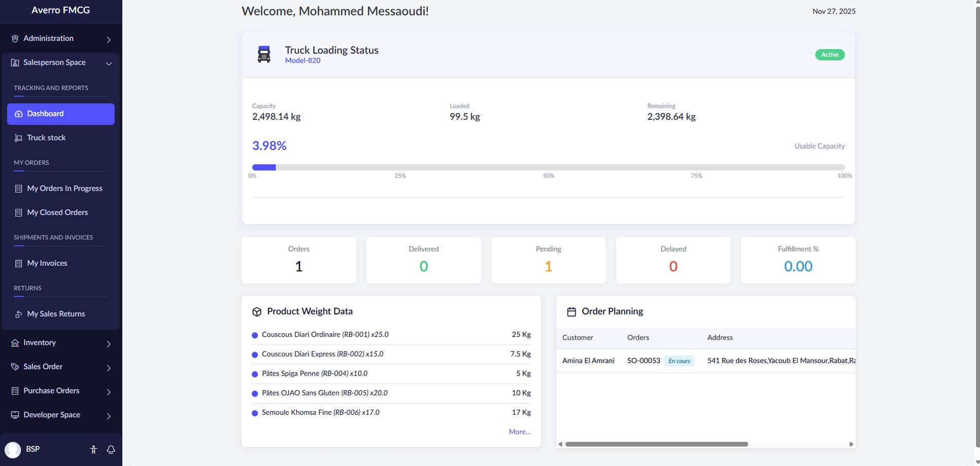Click the My Closed Orders document icon
This screenshot has height=466, width=980.
tap(18, 212)
